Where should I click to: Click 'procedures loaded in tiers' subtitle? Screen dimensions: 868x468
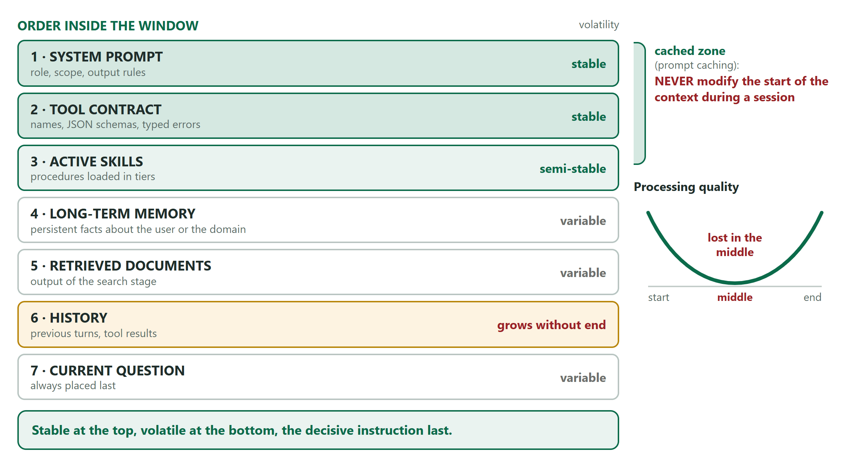click(x=93, y=176)
